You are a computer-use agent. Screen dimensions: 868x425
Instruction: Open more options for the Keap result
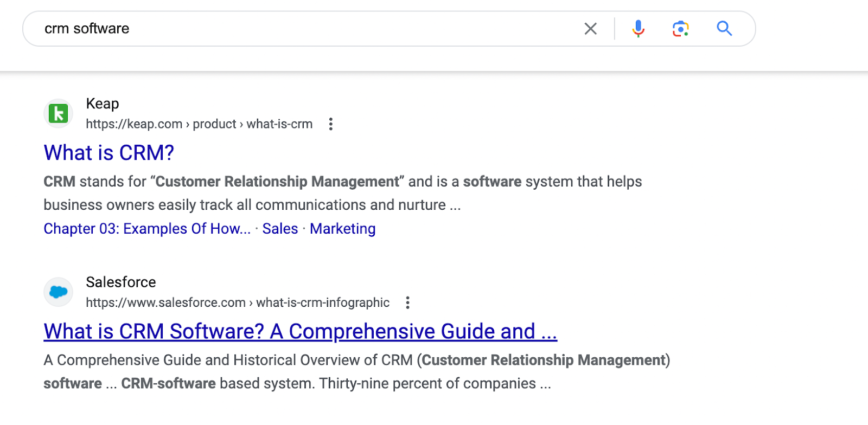pos(330,124)
